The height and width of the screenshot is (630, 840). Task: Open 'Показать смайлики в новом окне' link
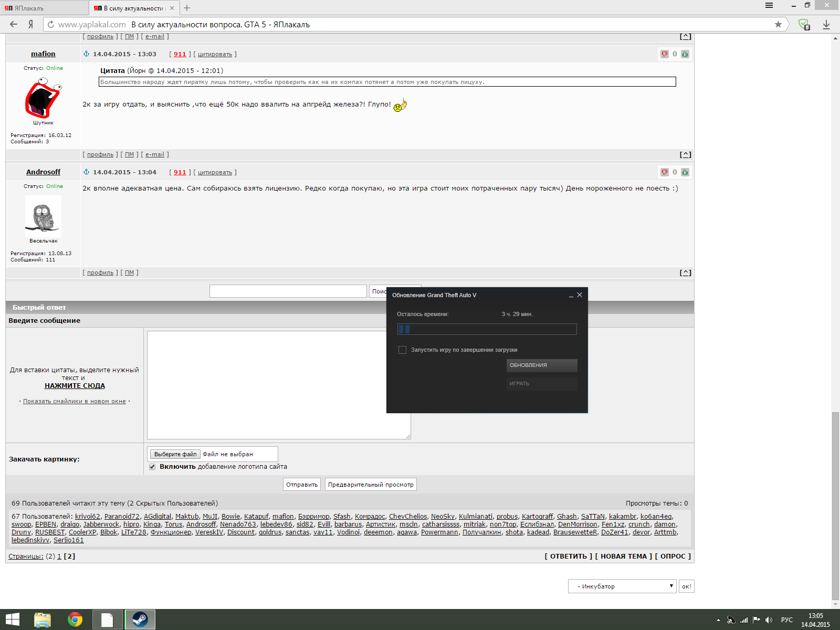point(75,401)
